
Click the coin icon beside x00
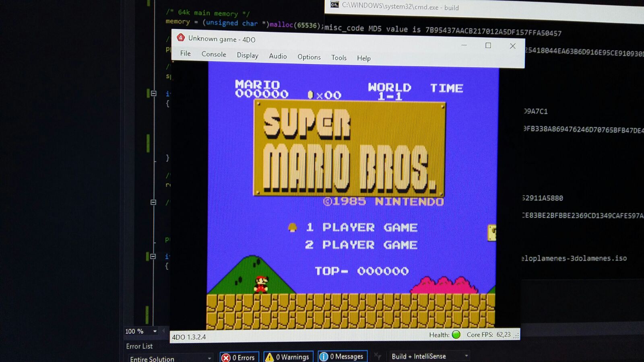[x=310, y=95]
